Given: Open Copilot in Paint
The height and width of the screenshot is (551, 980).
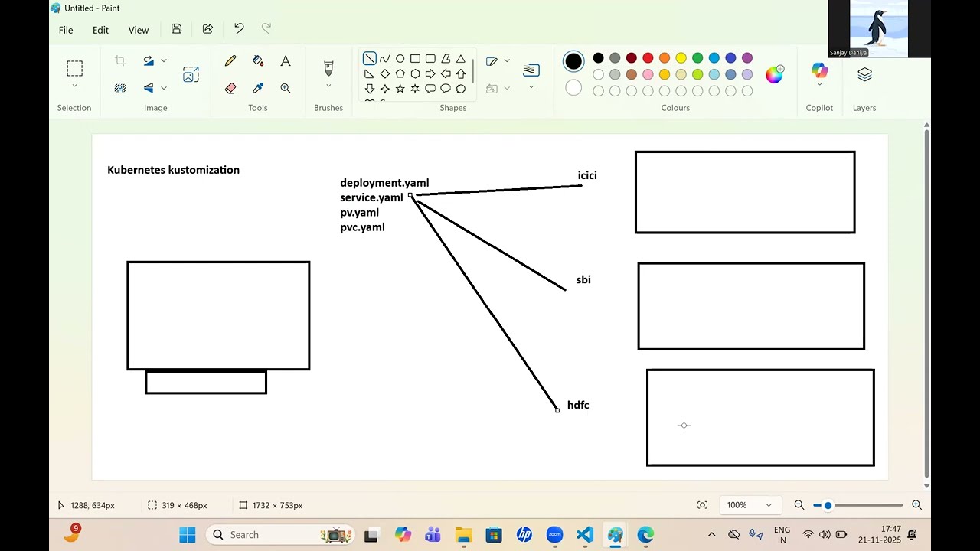Looking at the screenshot, I should tap(819, 70).
